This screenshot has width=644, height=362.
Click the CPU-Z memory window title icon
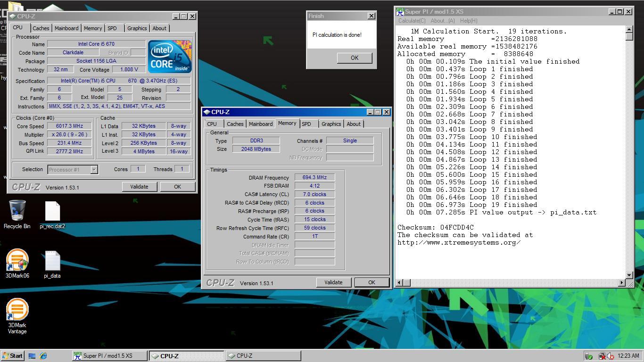pyautogui.click(x=206, y=112)
